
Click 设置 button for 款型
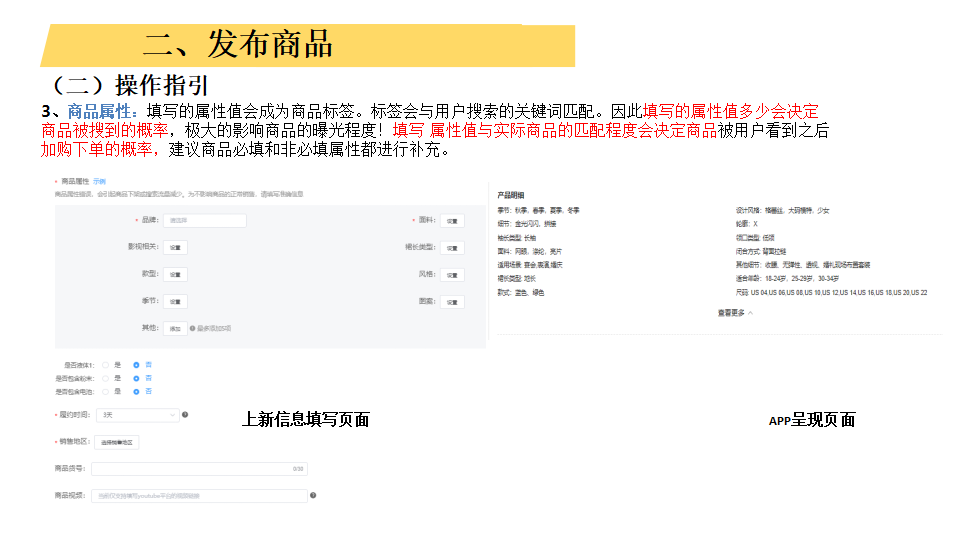point(175,274)
